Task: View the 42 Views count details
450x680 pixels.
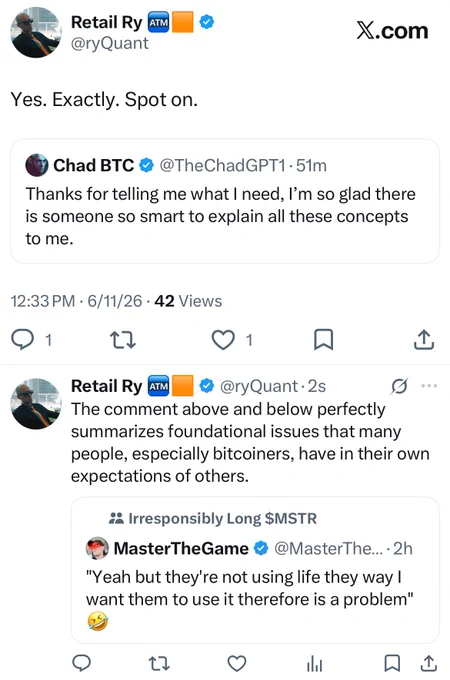Action: pos(188,301)
